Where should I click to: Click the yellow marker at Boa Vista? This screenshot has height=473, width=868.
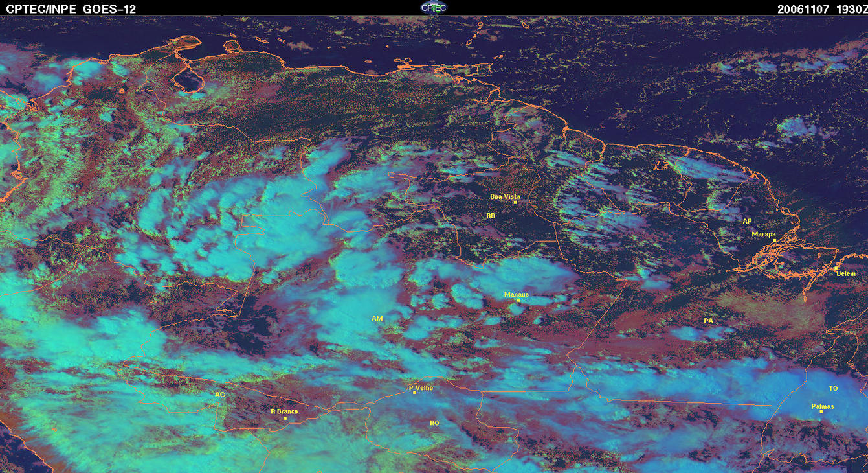tap(515, 202)
